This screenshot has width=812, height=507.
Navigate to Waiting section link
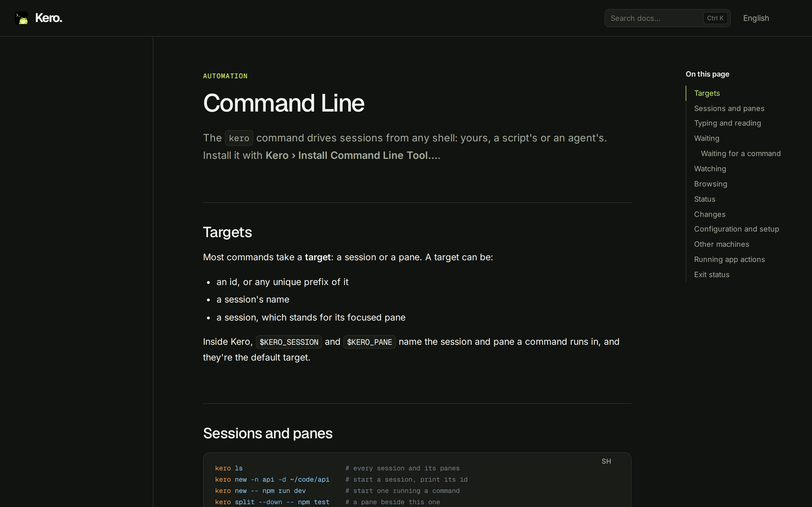pos(706,138)
